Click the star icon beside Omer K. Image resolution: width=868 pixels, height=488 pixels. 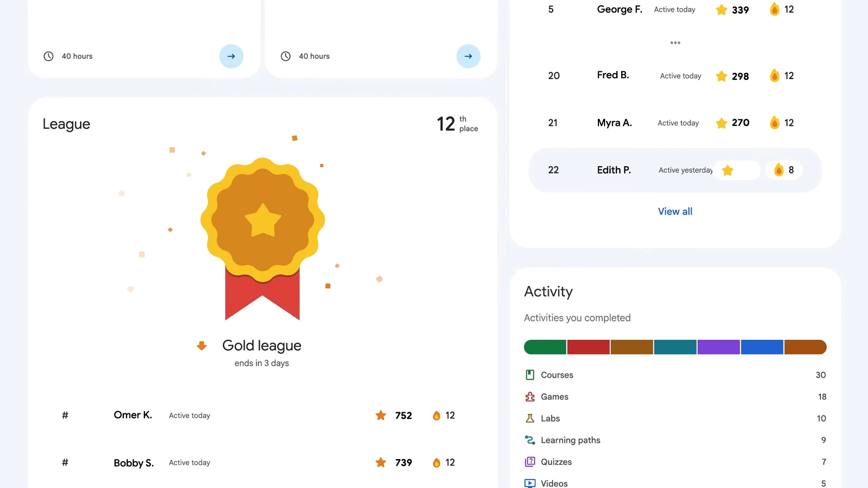pos(381,415)
